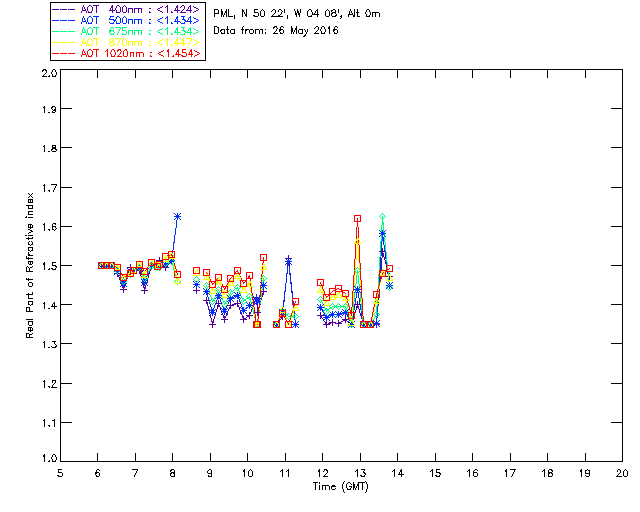Screen dimensions: 640x512
Task: Click the x-axis tick label 19
Action: click(x=585, y=473)
